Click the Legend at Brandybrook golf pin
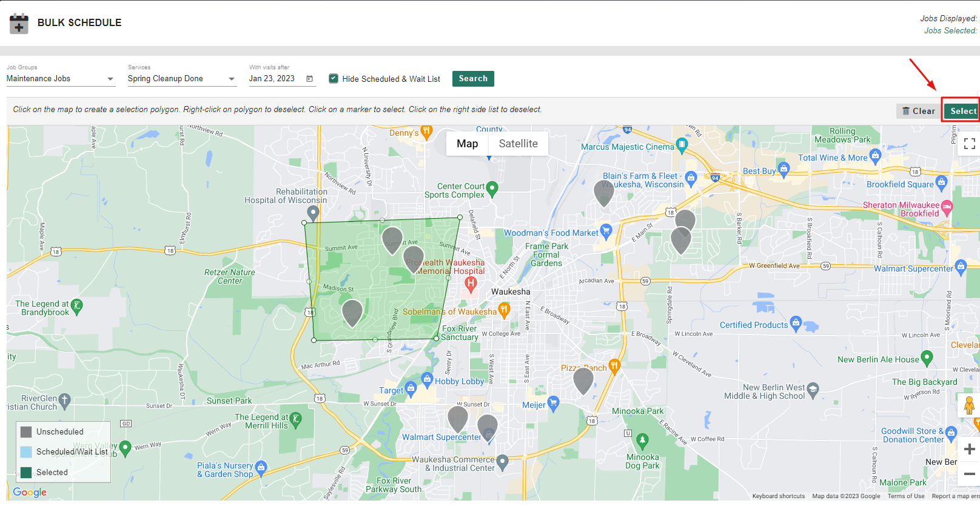 [x=76, y=306]
